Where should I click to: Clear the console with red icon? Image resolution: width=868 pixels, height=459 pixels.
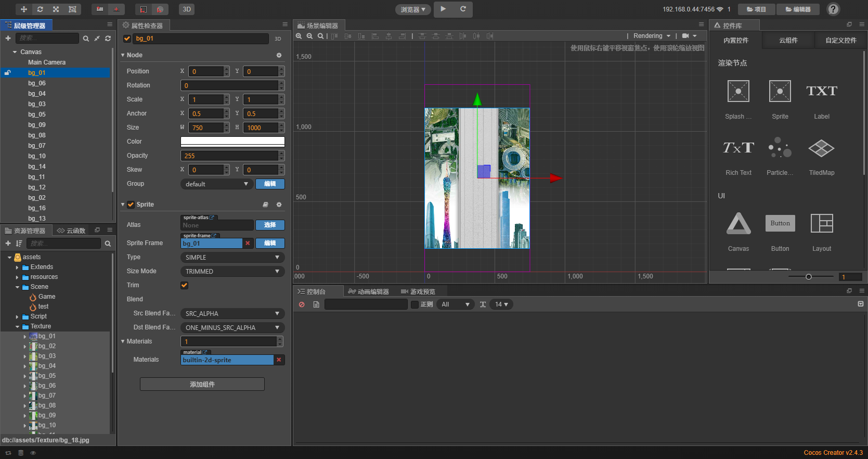click(x=302, y=304)
